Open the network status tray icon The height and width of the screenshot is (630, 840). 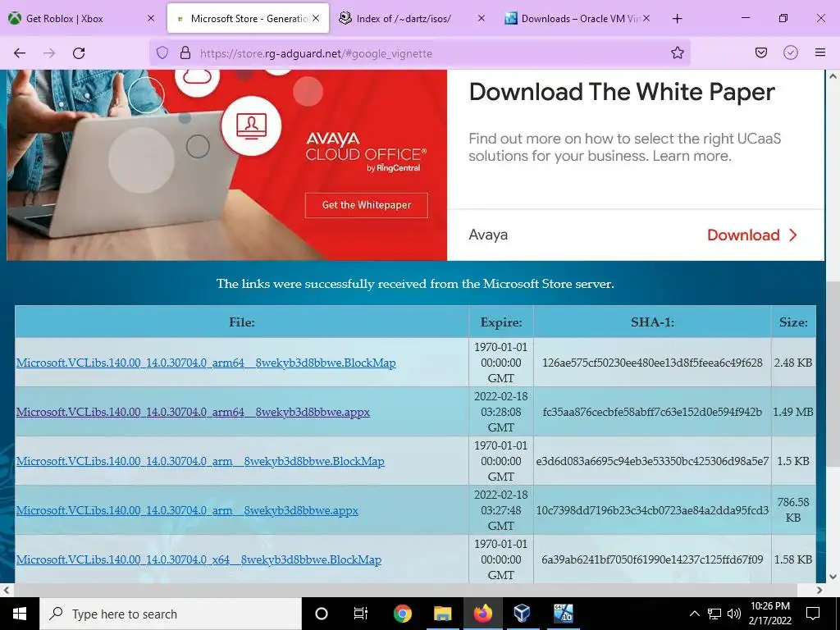click(x=714, y=614)
